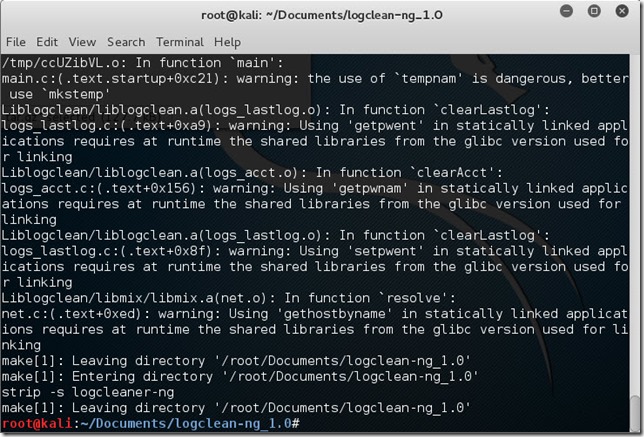Open the Edit menu

coord(47,42)
